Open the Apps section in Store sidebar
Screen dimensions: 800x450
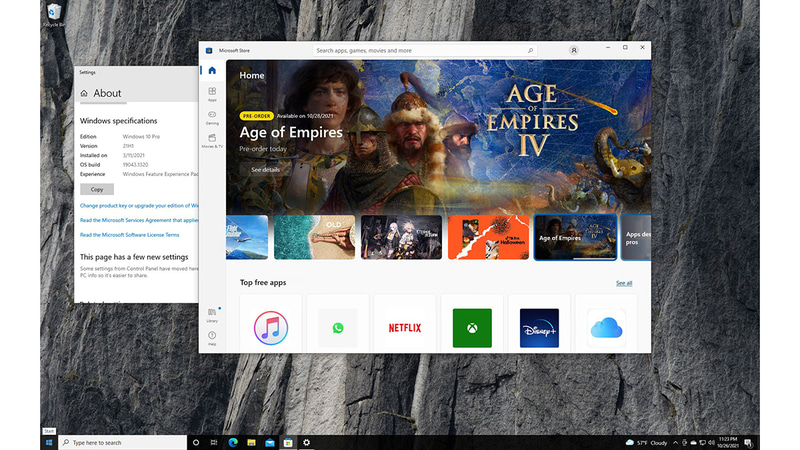212,94
